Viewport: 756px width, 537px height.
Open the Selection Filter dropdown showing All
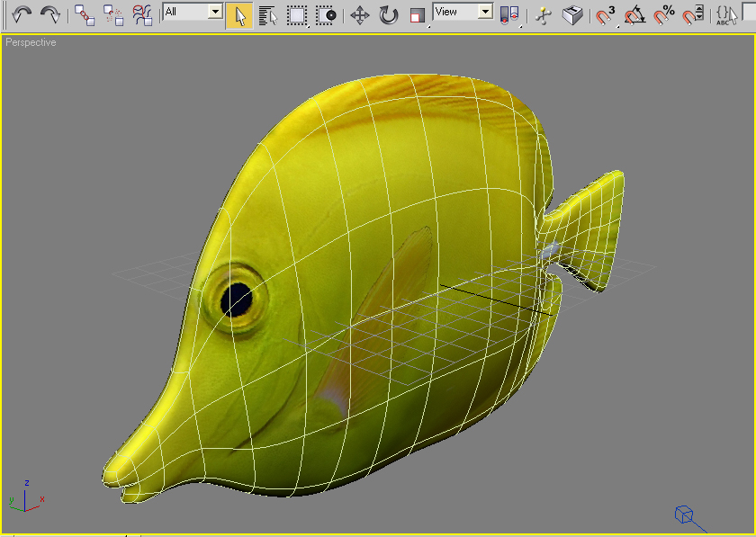(189, 13)
